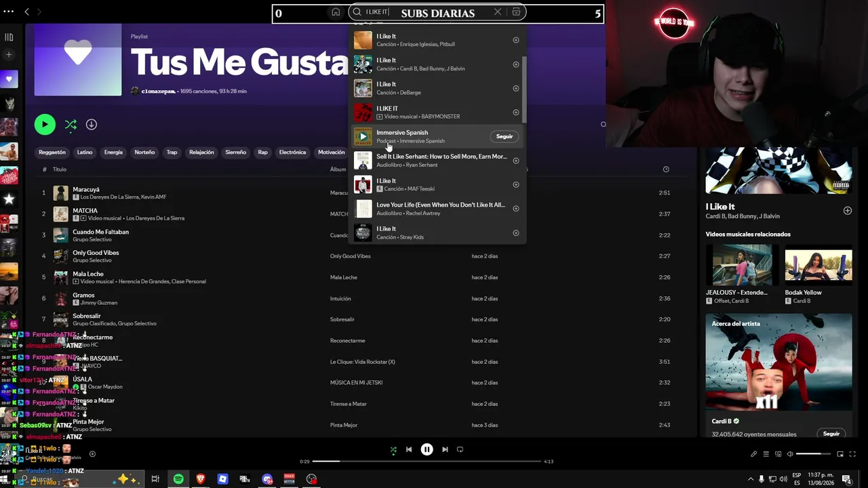This screenshot has width=868, height=488.
Task: Clear the search field with the X
Action: [x=498, y=12]
